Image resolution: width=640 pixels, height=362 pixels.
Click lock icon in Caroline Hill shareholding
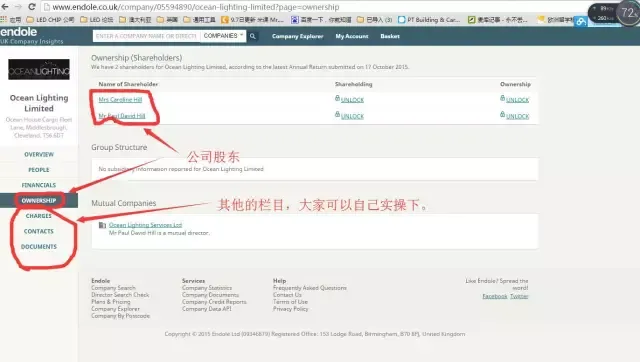(337, 98)
